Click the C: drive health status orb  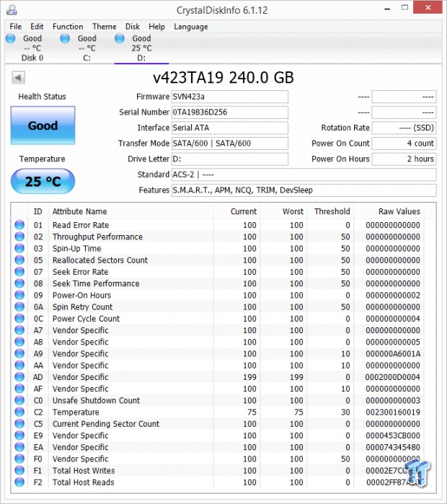(x=65, y=38)
